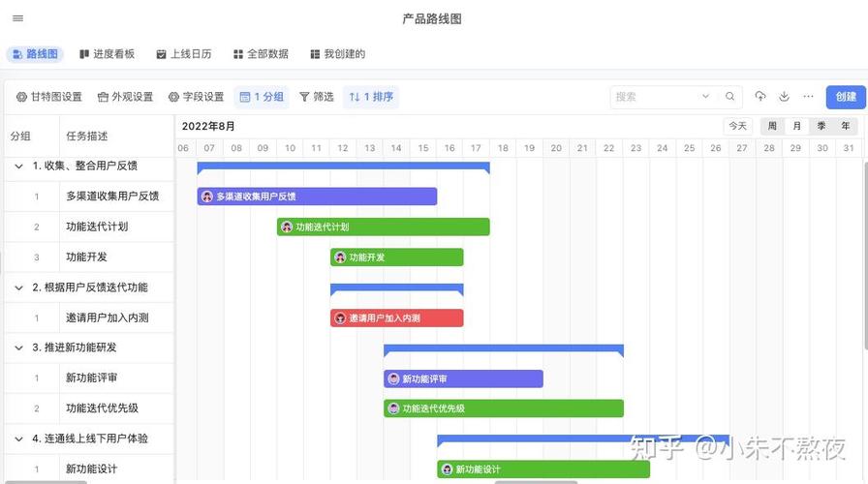Open the 上线日历 tab
Image resolution: width=868 pixels, height=484 pixels.
coord(184,53)
